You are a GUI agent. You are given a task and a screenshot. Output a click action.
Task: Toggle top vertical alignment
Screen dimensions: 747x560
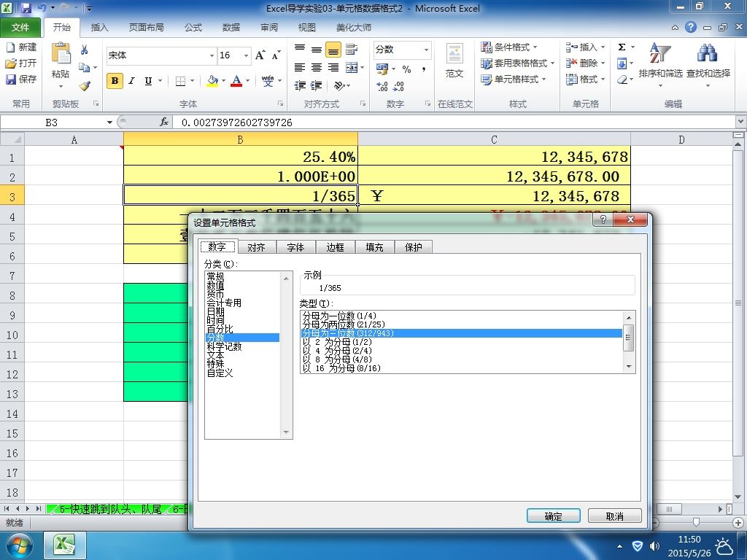click(300, 49)
